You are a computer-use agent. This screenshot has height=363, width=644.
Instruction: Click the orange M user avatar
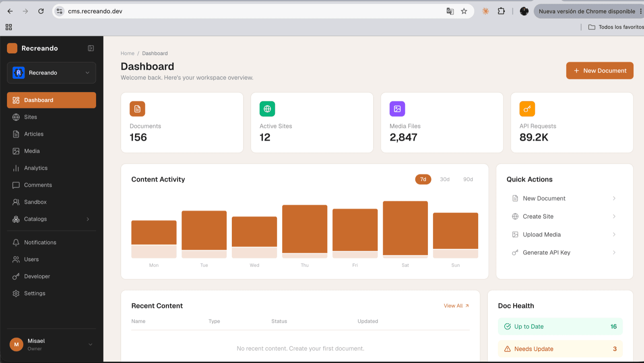(17, 344)
